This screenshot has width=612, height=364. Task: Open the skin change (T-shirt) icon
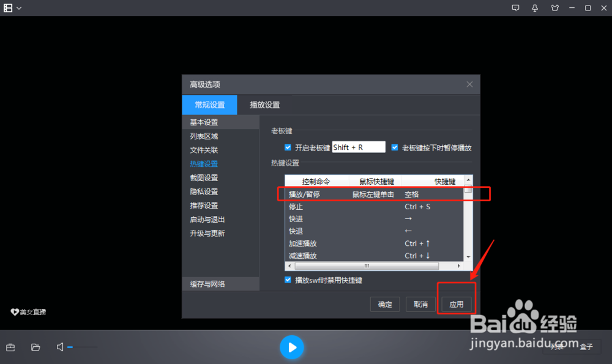pyautogui.click(x=554, y=8)
